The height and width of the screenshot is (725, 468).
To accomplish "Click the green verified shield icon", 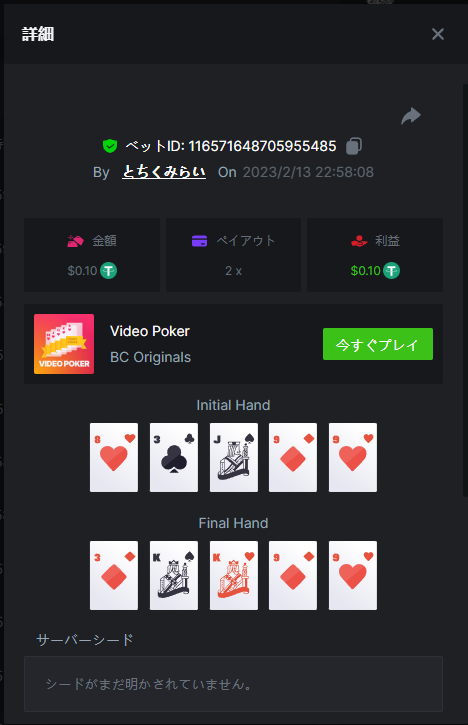I will pyautogui.click(x=110, y=146).
